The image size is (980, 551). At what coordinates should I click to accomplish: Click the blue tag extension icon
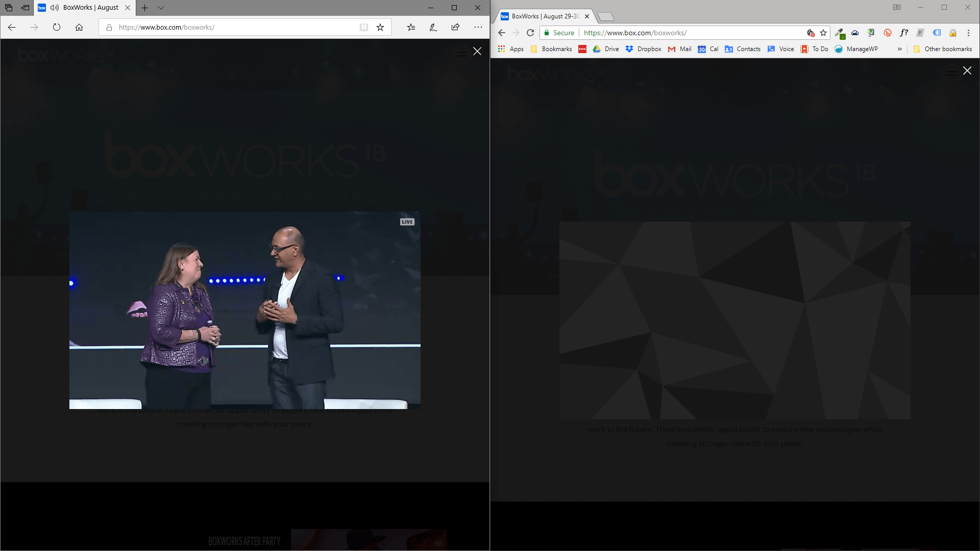pyautogui.click(x=937, y=33)
